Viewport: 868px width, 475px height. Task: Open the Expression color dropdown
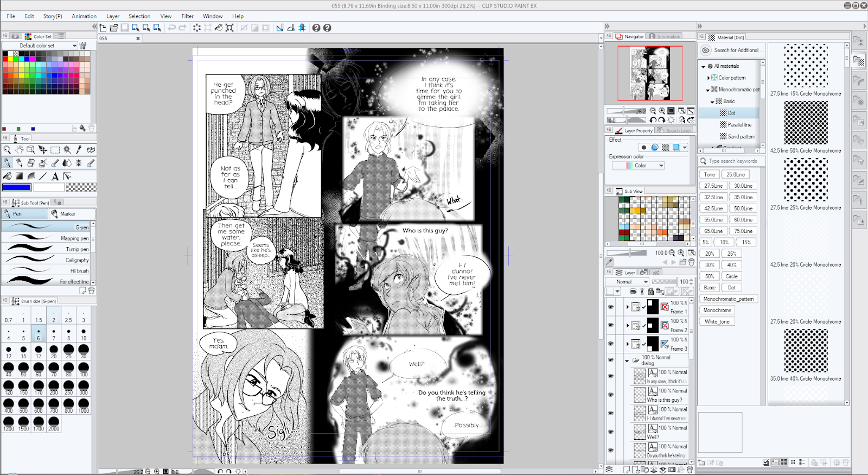(639, 166)
